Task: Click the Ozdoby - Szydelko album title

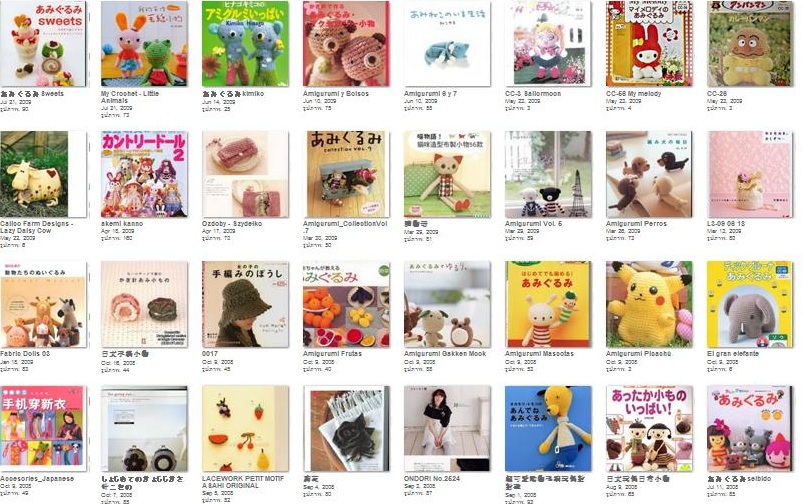Action: tap(231, 224)
